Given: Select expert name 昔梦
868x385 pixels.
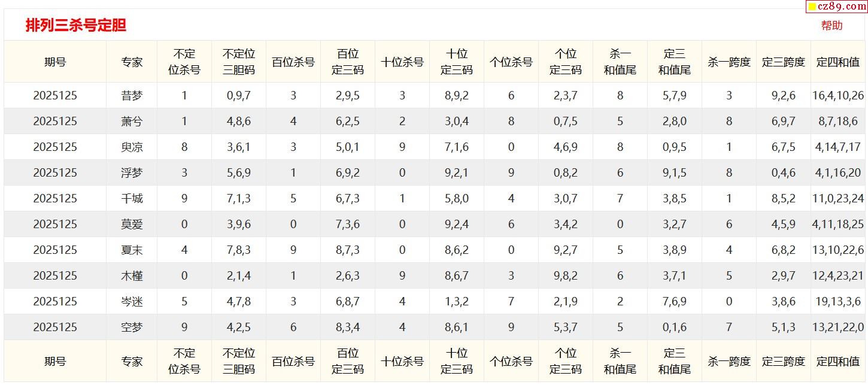Looking at the screenshot, I should (132, 95).
